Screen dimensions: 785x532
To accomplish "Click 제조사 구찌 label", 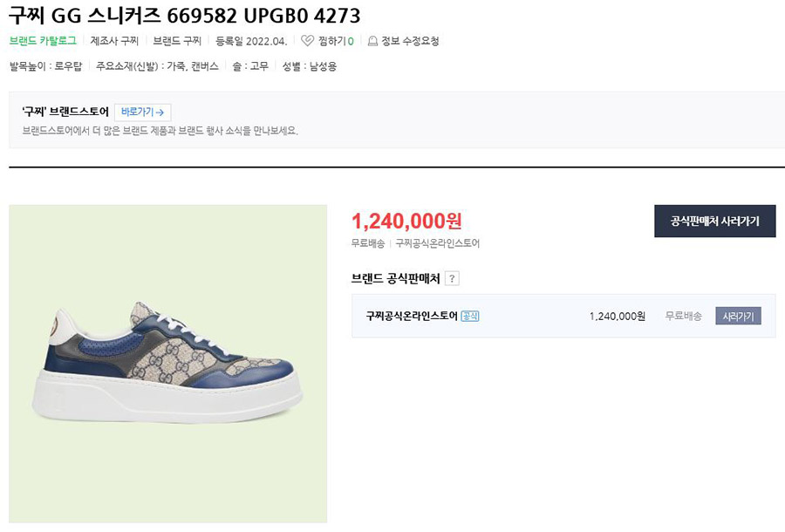I will (114, 41).
